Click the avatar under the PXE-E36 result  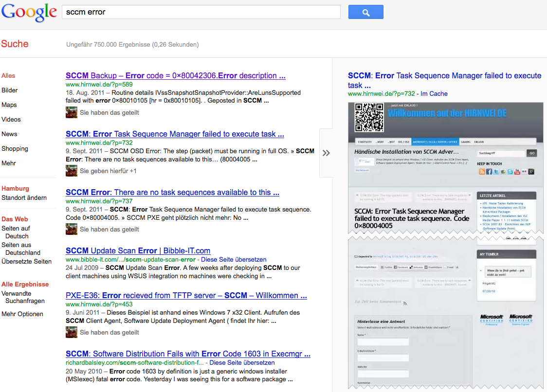coord(72,332)
